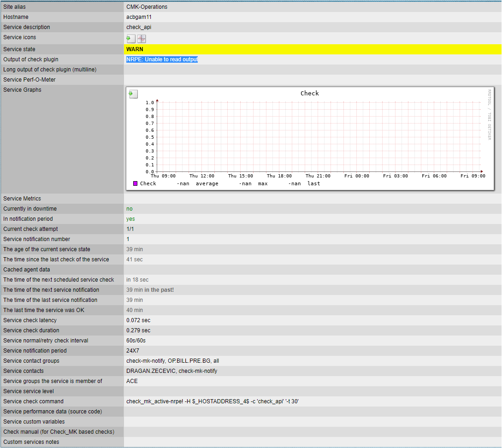Open the check_api service description
The image size is (502, 448).
tap(139, 27)
